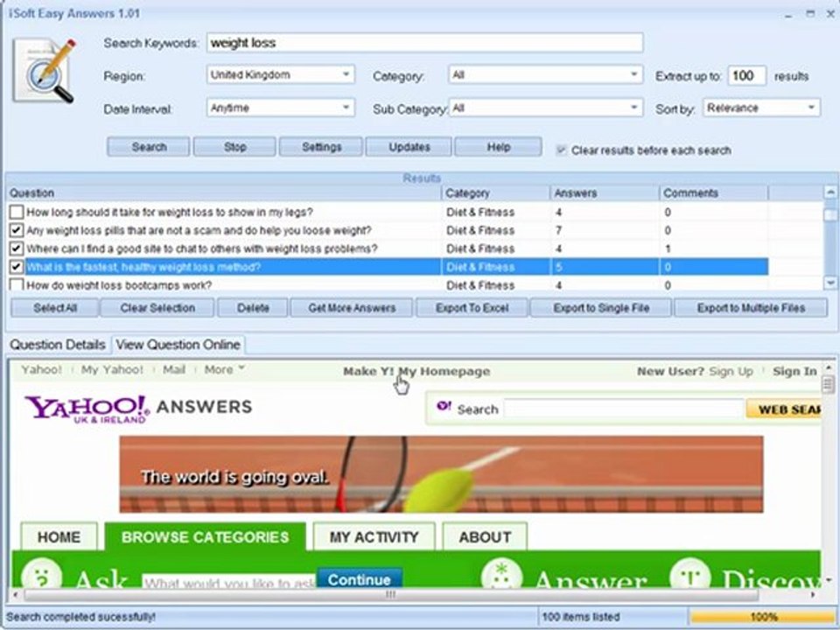
Task: Click the Delete button
Action: tap(253, 308)
